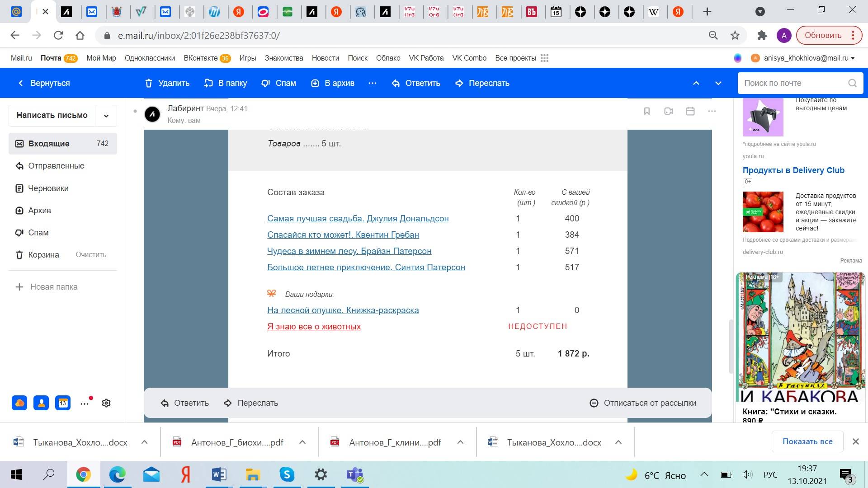The height and width of the screenshot is (488, 868).
Task: Go to previous email with up arrow
Action: pos(696,83)
